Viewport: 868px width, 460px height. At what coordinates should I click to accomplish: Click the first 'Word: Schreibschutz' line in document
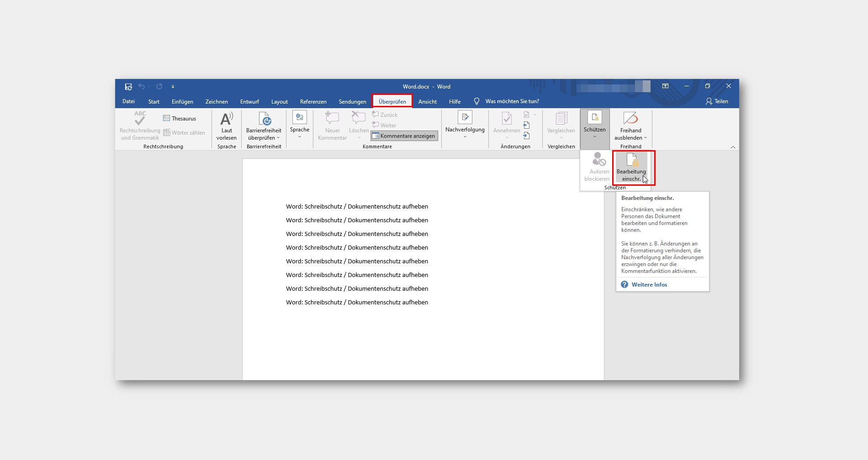tap(357, 207)
